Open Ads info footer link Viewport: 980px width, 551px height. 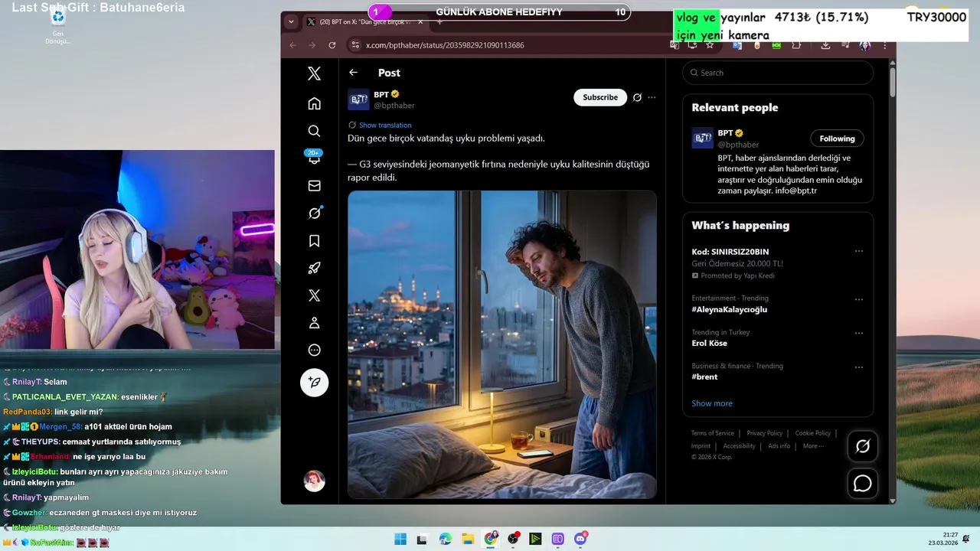point(779,446)
